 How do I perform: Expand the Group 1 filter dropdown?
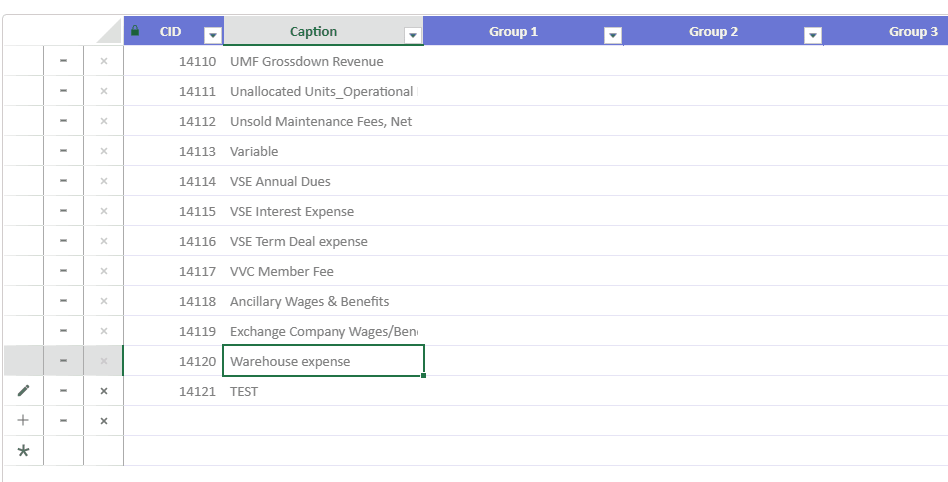tap(613, 36)
